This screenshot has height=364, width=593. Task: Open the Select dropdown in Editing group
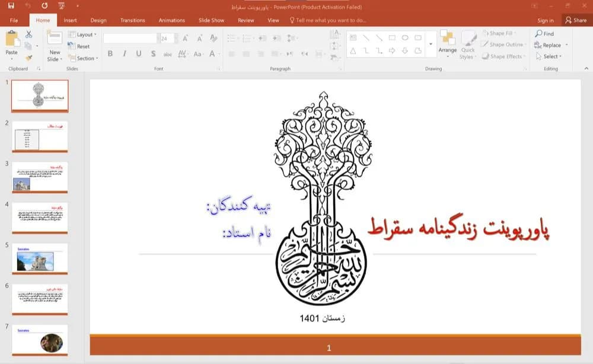549,56
